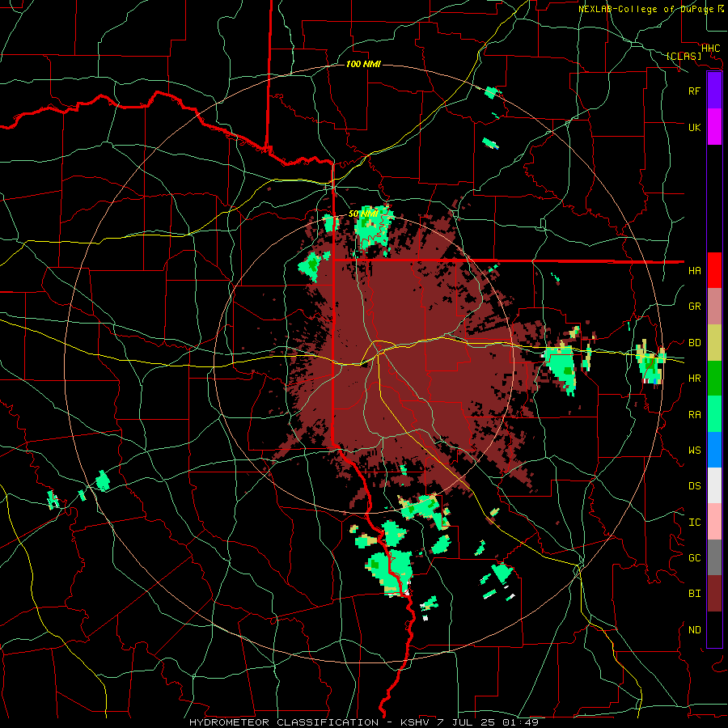
Task: Click the light green RA legend swatch
Action: (x=714, y=413)
